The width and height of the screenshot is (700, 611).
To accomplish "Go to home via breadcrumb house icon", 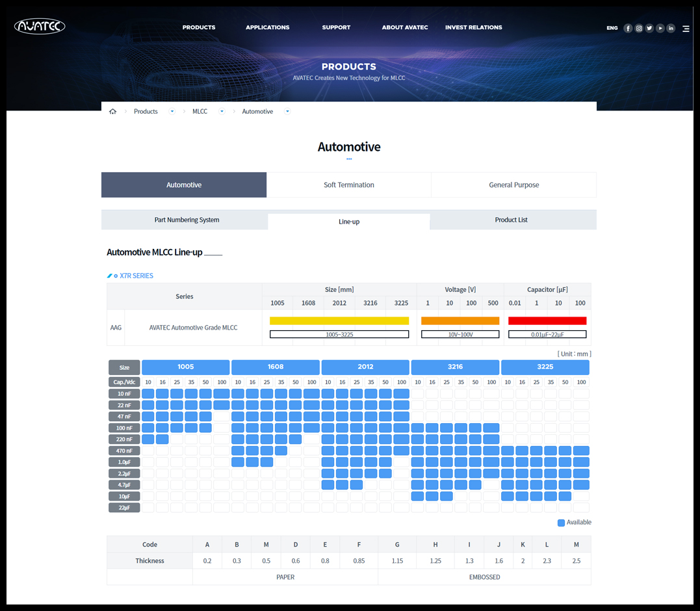I will tap(112, 112).
